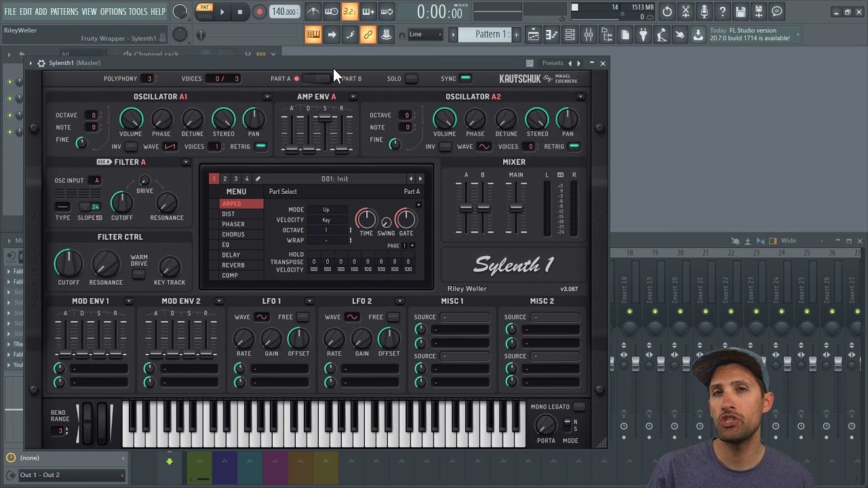Click the Presets button in wrapper
This screenshot has width=868, height=488.
coord(553,63)
